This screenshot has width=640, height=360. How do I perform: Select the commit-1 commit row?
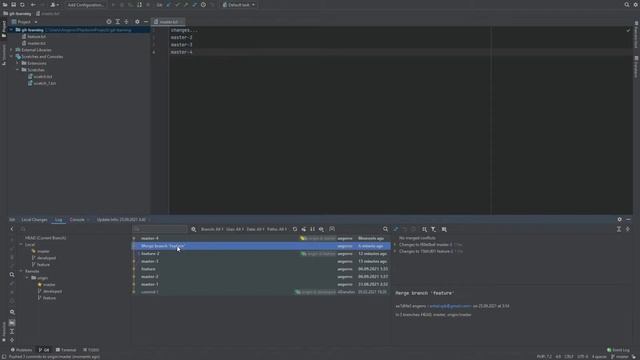[x=261, y=292]
